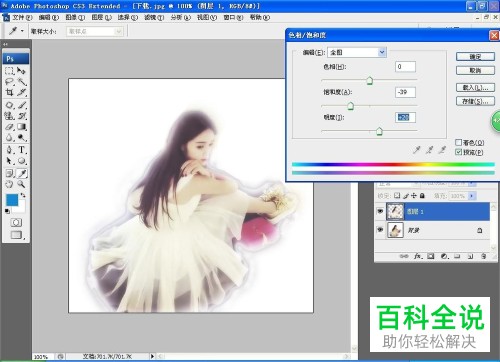
Task: Open the fifth menu-bar item (选择)
Action: 128,17
